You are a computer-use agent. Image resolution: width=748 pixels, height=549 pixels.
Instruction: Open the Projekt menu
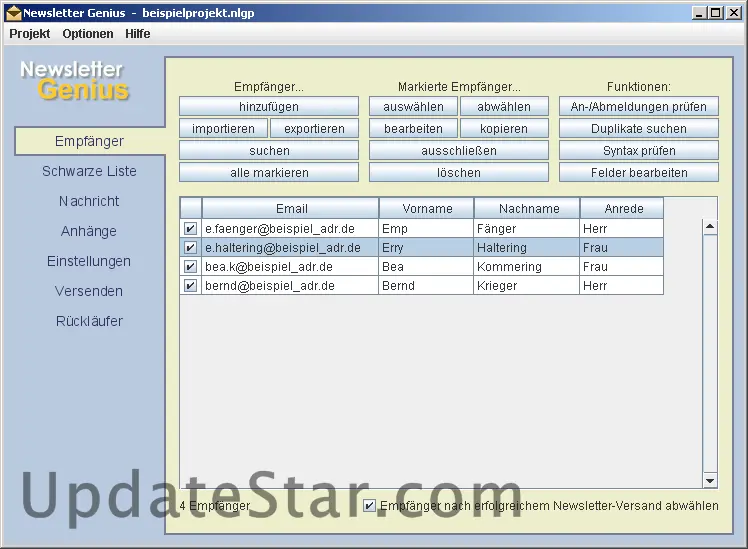click(x=30, y=34)
